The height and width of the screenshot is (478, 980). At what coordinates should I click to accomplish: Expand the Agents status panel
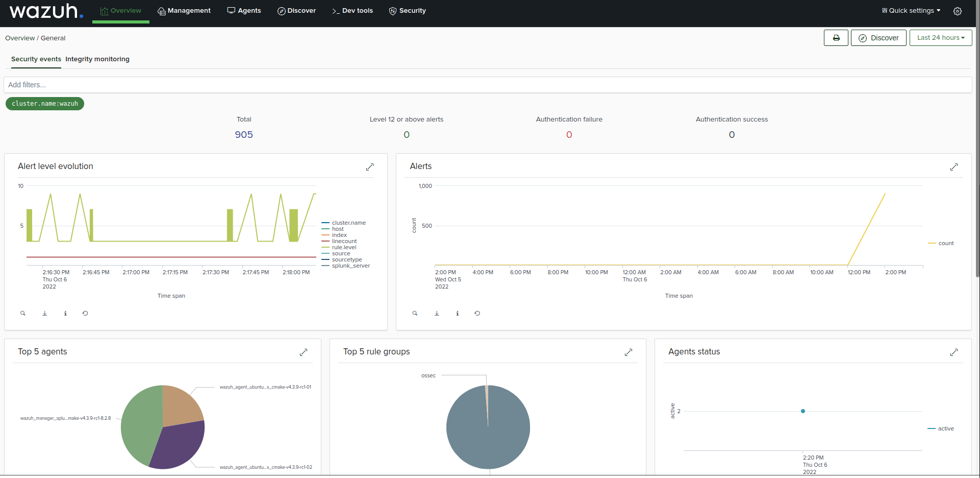[x=954, y=352]
